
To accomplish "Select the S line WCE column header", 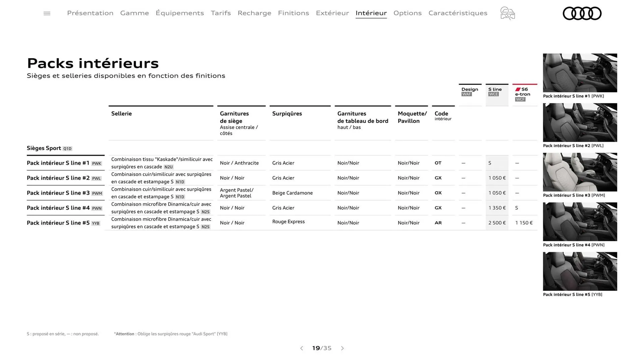I will point(496,92).
